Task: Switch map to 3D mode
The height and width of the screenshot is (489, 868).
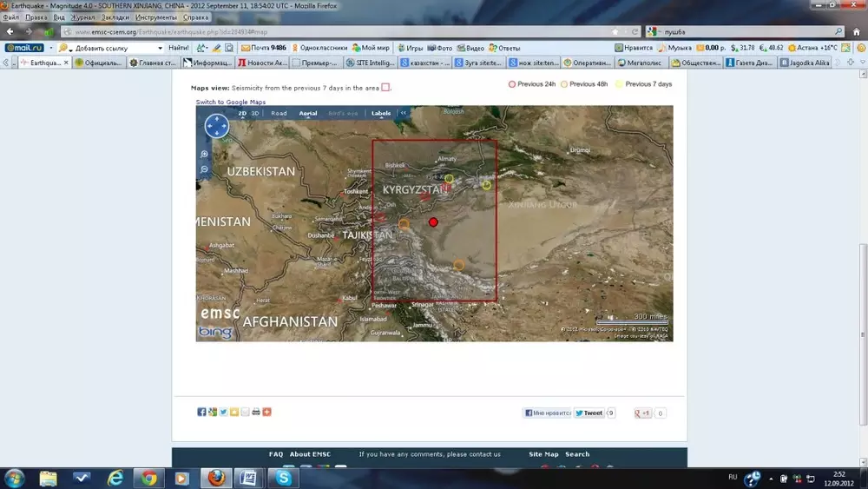Action: click(x=255, y=113)
